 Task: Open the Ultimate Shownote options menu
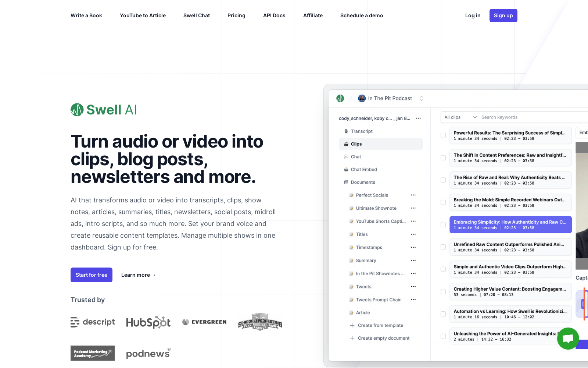click(x=413, y=208)
